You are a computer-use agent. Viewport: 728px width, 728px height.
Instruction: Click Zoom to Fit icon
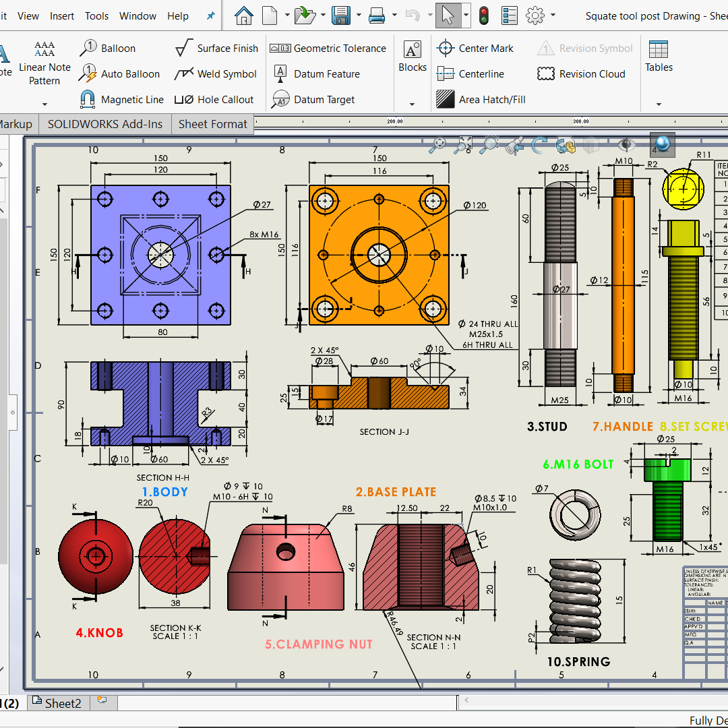click(437, 144)
